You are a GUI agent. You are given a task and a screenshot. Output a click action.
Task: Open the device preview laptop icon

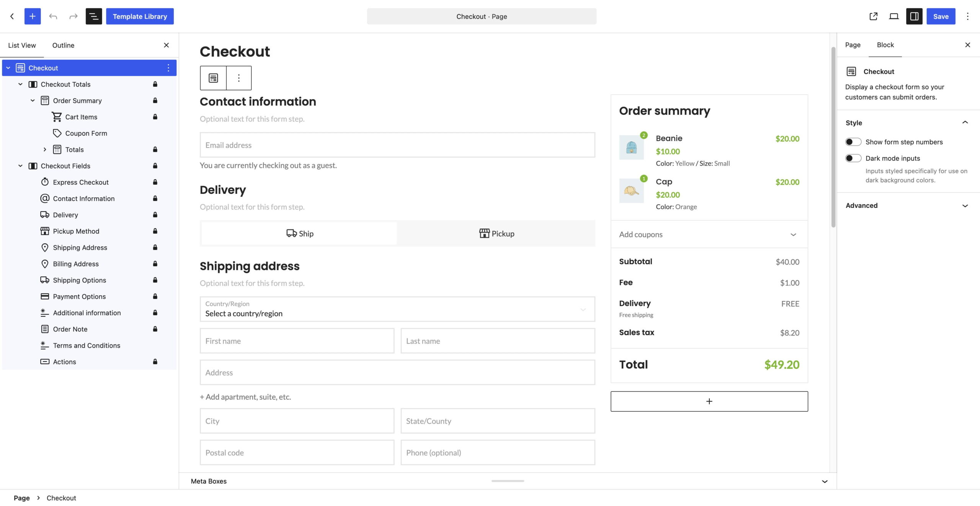tap(893, 16)
